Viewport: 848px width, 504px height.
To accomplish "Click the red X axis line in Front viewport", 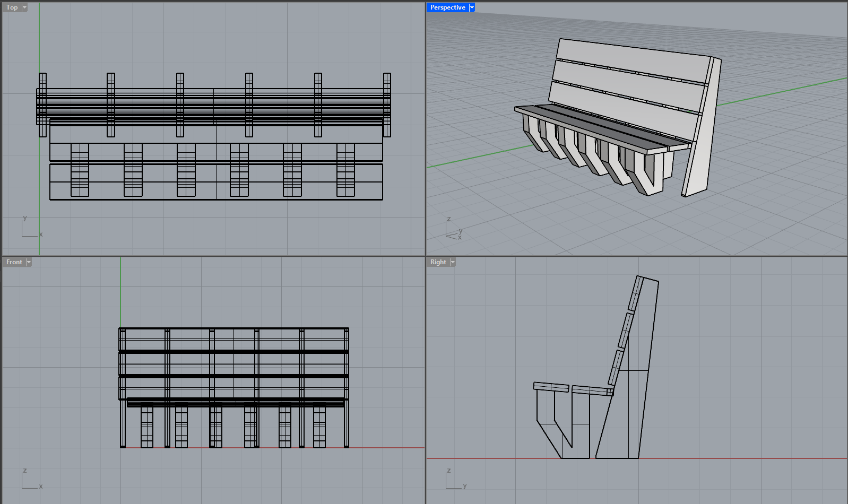I will (387, 448).
